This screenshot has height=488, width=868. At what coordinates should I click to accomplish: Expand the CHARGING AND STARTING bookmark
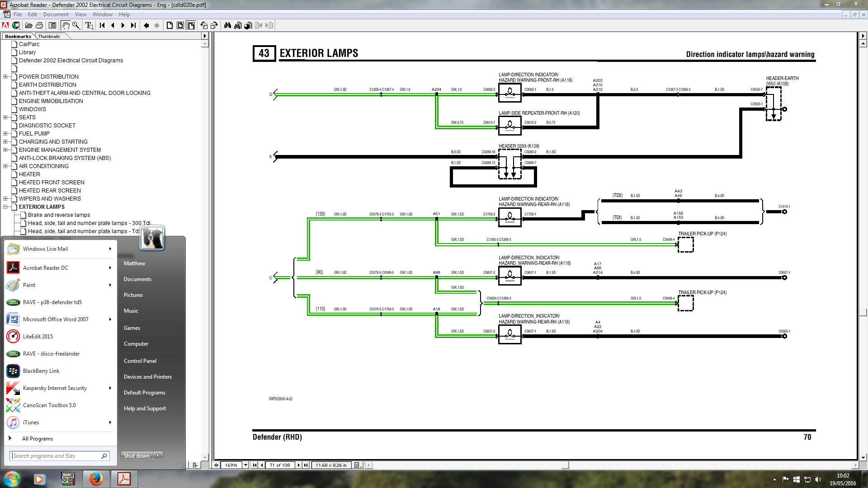pyautogui.click(x=5, y=142)
